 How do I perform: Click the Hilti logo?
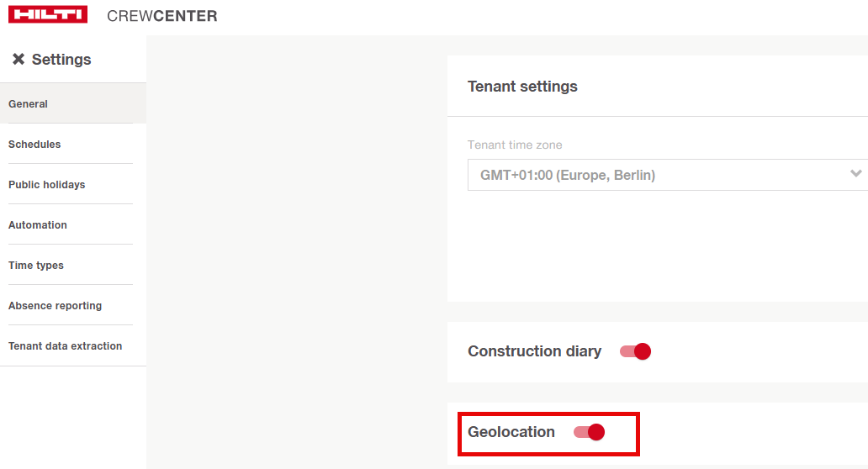point(48,15)
